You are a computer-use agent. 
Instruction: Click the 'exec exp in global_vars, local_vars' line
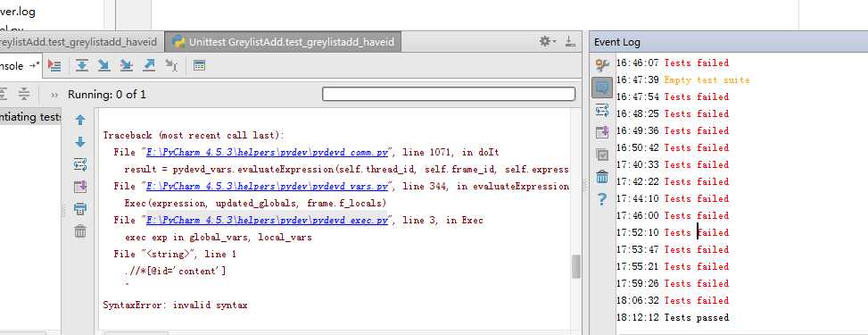click(218, 238)
